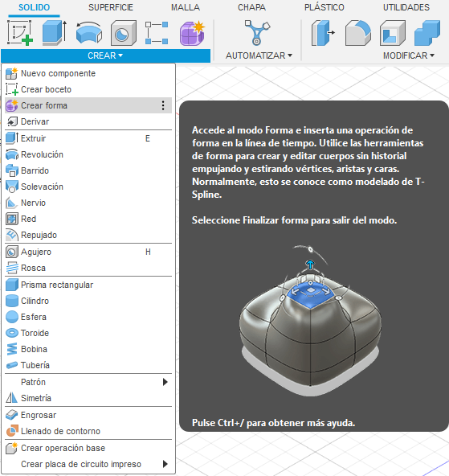Click the Nuevo componente menu icon
The image size is (449, 476).
click(12, 73)
